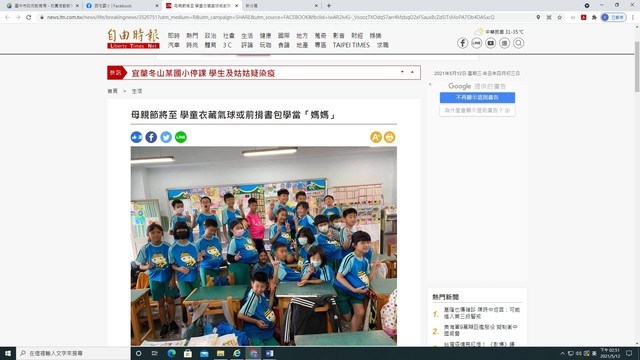This screenshot has width=640, height=360.
Task: Click the classroom photo in the article
Action: [264, 246]
